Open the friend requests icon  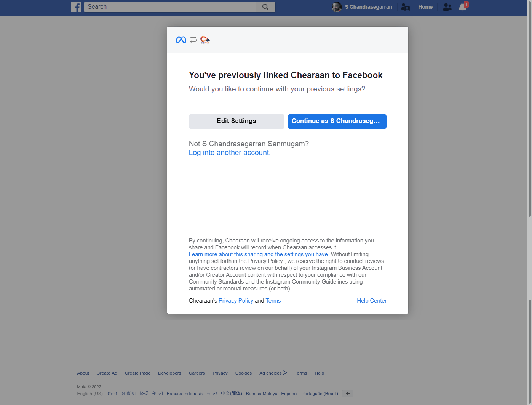tap(447, 7)
